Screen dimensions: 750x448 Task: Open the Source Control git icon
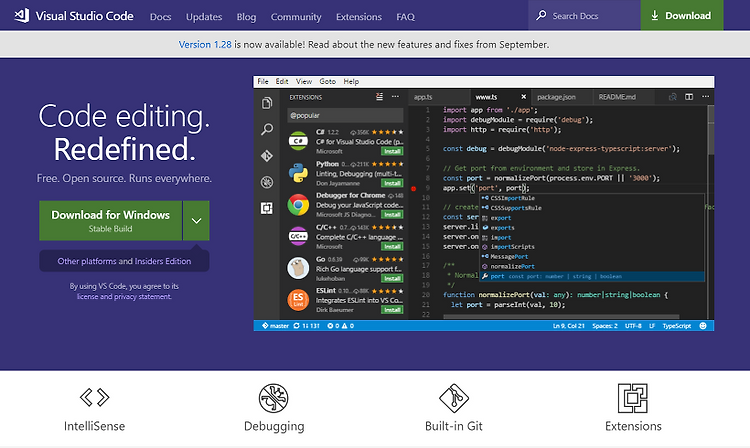coord(267,156)
